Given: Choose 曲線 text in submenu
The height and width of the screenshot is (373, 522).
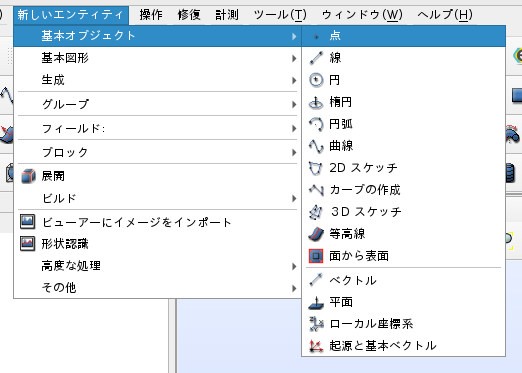Looking at the screenshot, I should click(x=341, y=146).
